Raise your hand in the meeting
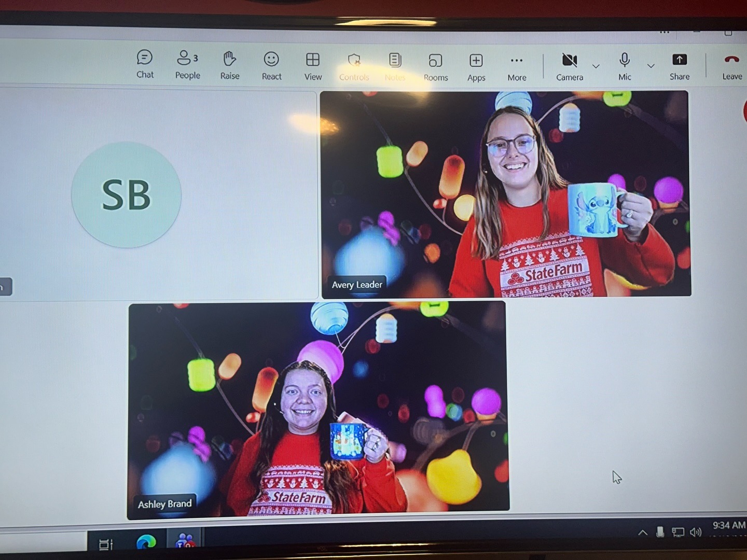Image resolution: width=747 pixels, height=560 pixels. tap(230, 65)
